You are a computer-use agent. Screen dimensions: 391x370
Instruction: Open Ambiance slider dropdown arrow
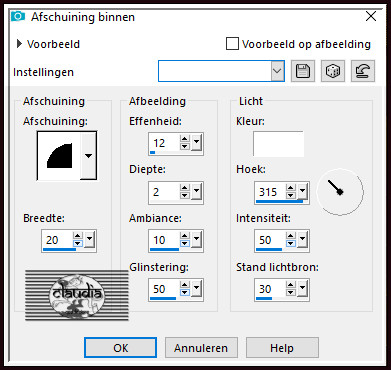[x=196, y=239]
